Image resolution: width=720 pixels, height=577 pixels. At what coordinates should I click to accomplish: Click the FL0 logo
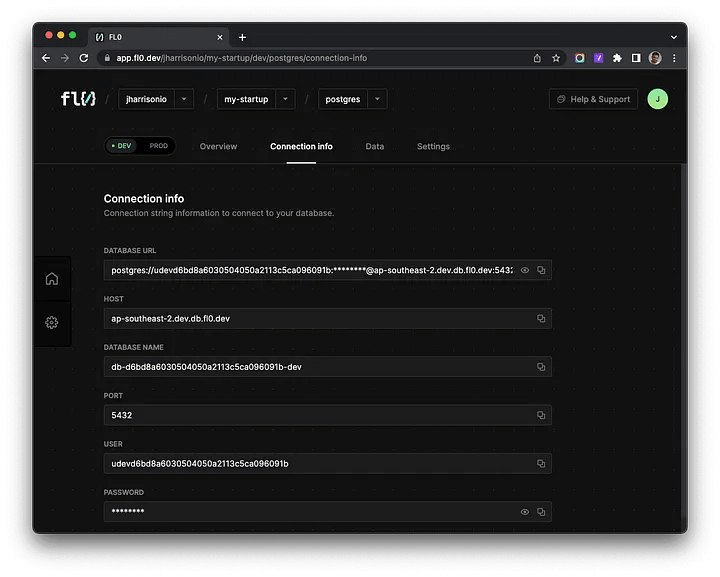tap(77, 99)
